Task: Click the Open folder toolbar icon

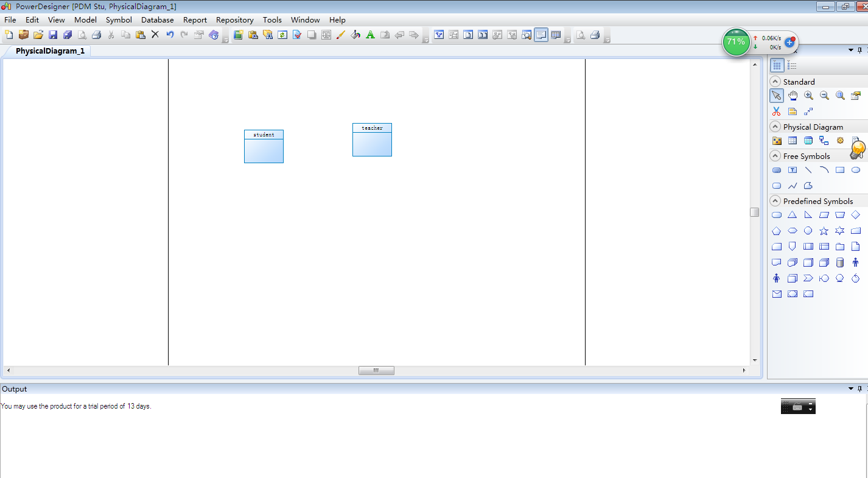Action: (x=38, y=35)
